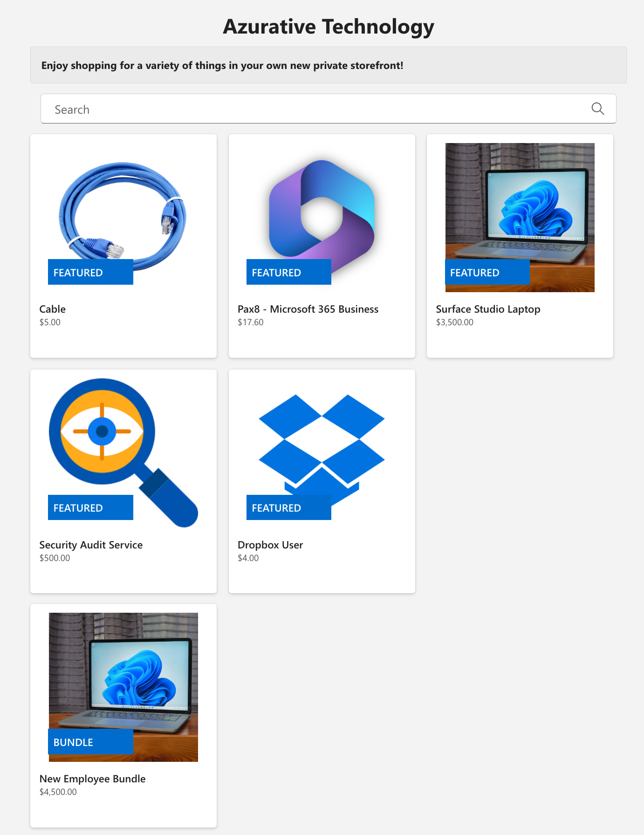644x835 pixels.
Task: Click FEATURED badge on Security Audit Service
Action: click(90, 507)
